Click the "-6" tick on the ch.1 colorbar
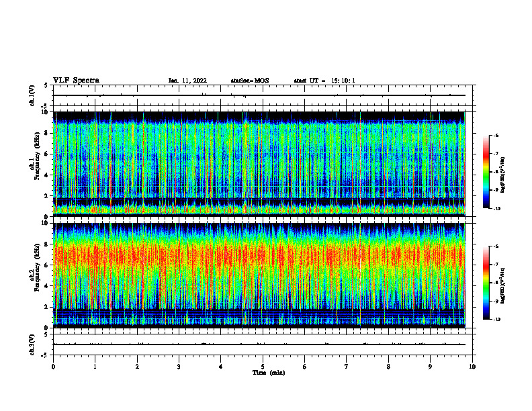This screenshot has width=532, height=411. [496, 135]
